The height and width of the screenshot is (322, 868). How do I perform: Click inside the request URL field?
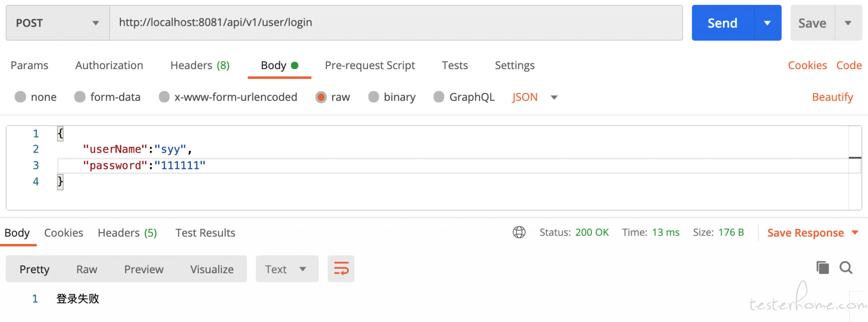tap(396, 23)
